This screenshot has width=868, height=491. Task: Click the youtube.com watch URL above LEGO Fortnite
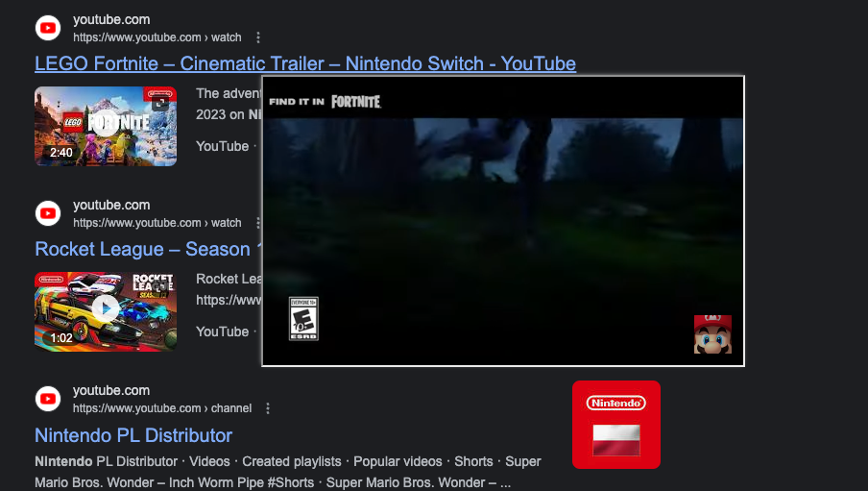tap(157, 37)
